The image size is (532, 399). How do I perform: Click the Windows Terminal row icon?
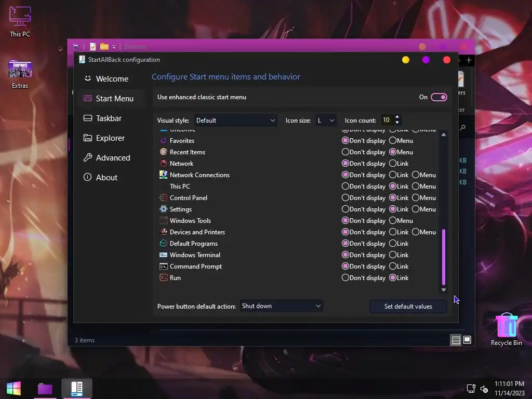164,255
